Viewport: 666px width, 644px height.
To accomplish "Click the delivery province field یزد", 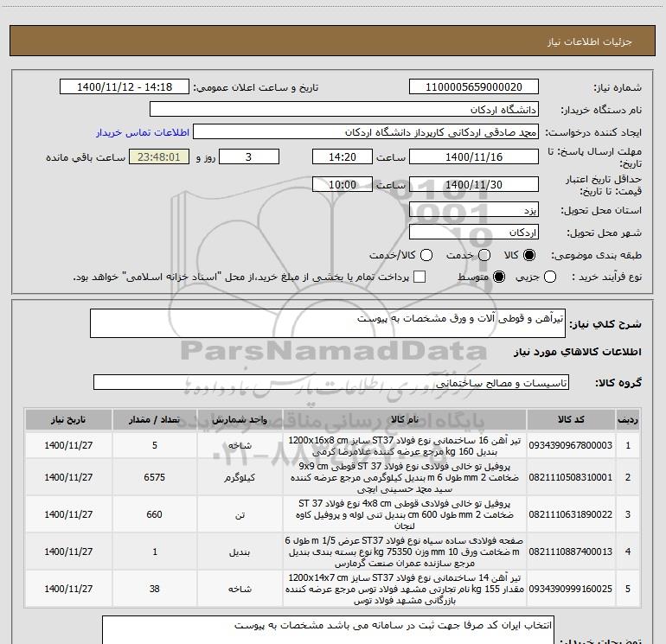I will point(474,209).
